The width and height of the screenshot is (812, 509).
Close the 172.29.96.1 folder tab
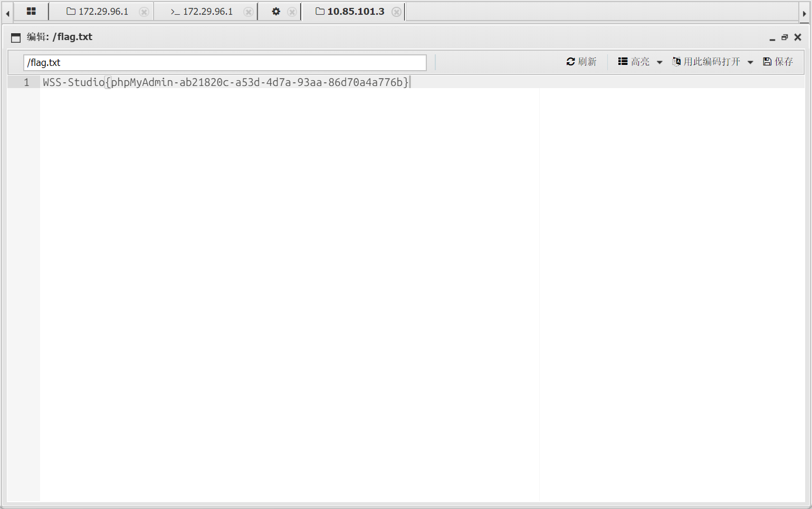144,12
